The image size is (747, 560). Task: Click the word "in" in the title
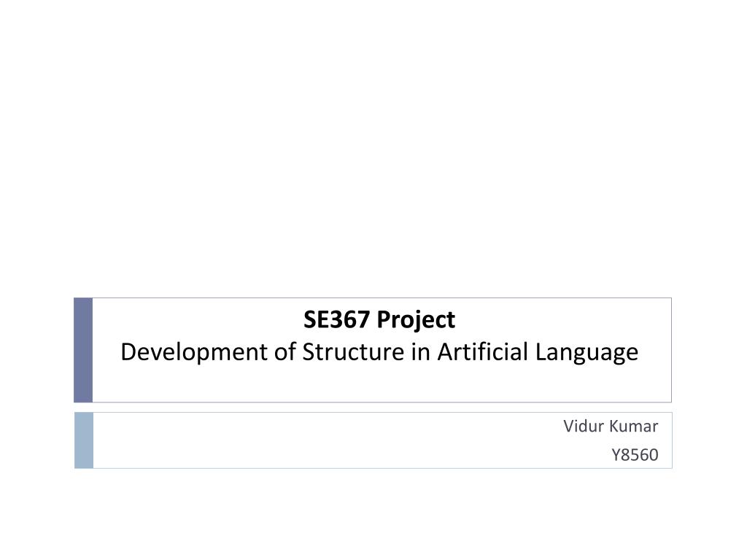point(421,352)
